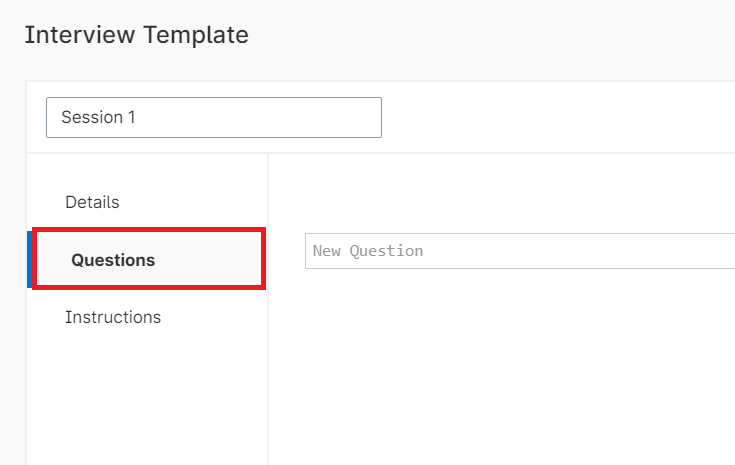Go to Details in the sidebar
Screen dimensions: 735x465
[x=92, y=202]
